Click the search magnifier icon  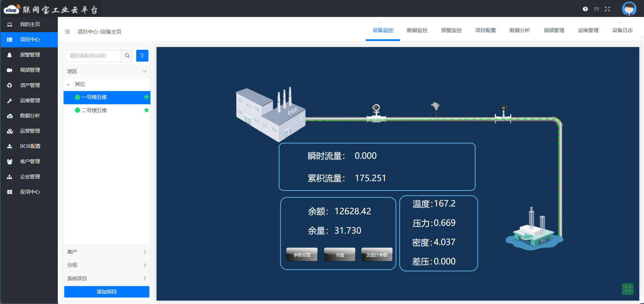click(x=127, y=56)
